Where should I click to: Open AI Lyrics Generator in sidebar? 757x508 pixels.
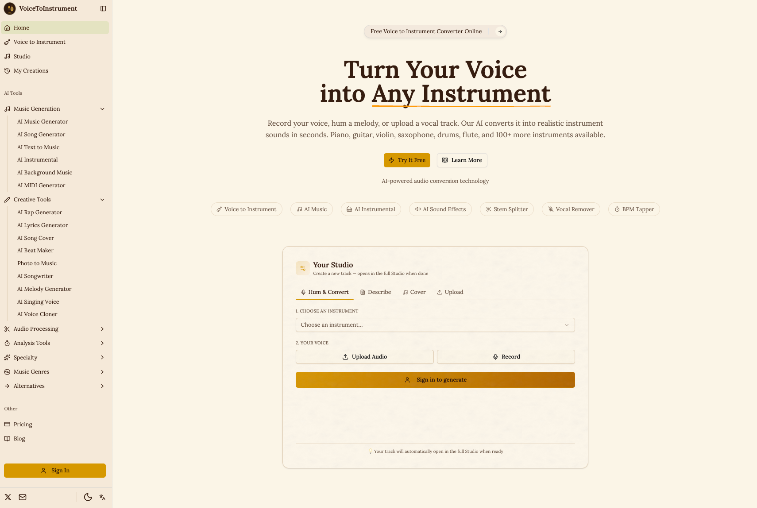tap(42, 225)
